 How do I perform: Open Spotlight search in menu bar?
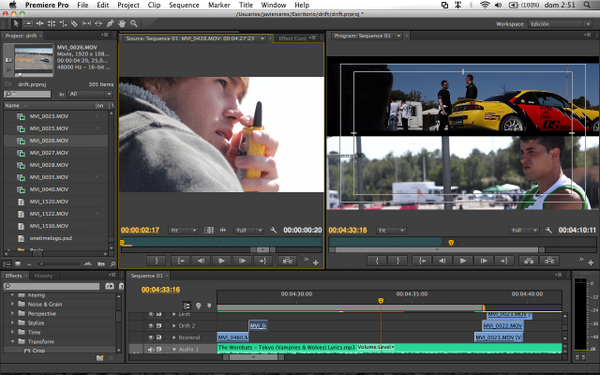coord(587,5)
